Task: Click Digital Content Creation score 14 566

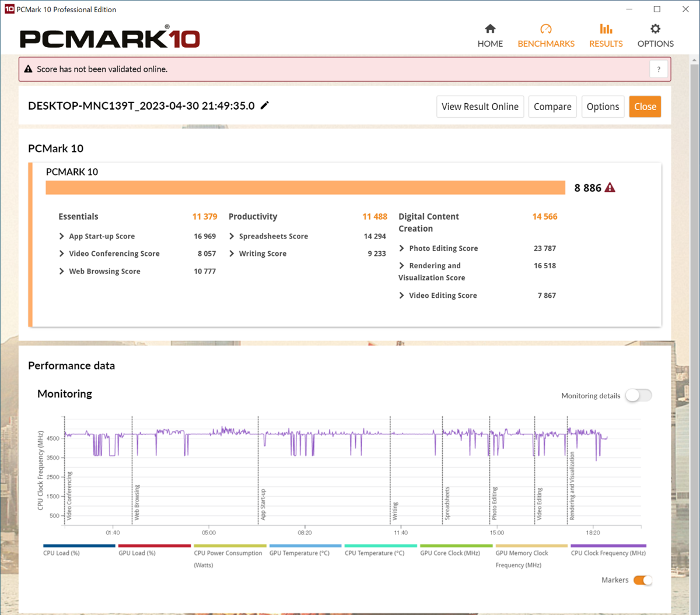Action: [x=545, y=216]
